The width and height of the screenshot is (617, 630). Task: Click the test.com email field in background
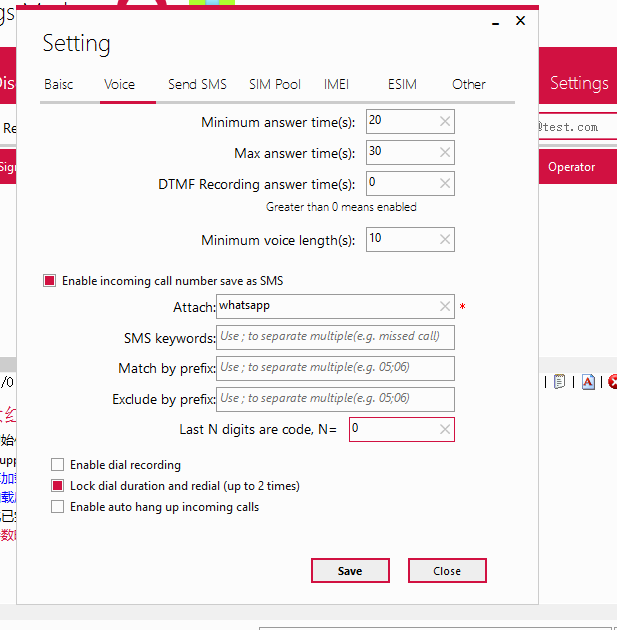pos(578,127)
